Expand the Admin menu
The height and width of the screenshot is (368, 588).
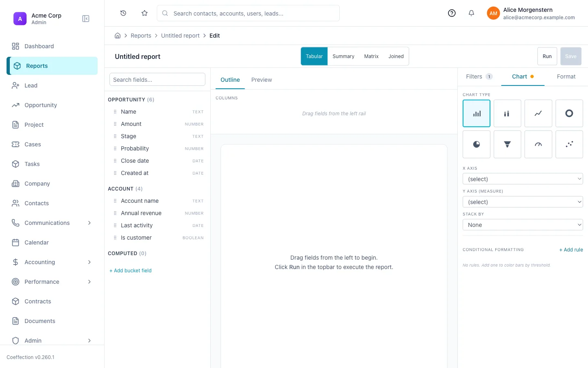pos(52,341)
